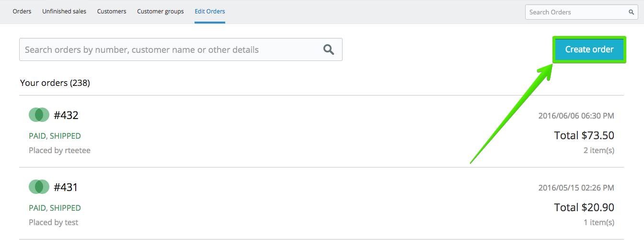Click Placed by rteetee text

click(59, 150)
